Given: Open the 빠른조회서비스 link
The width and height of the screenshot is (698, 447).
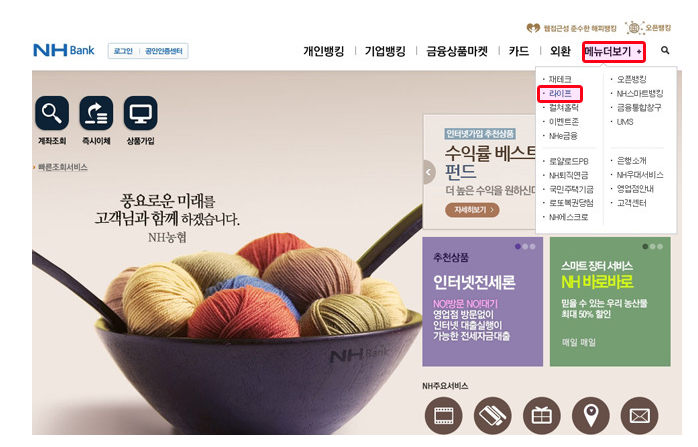Looking at the screenshot, I should tap(60, 167).
